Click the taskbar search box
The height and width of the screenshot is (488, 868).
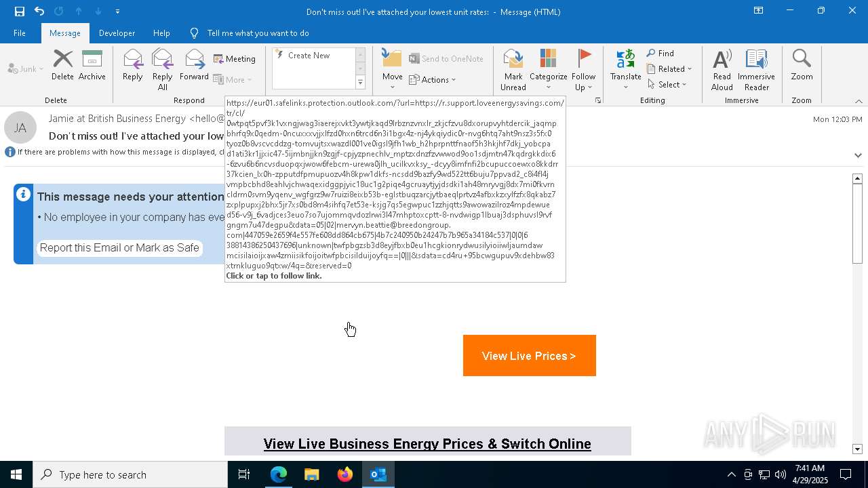(130, 474)
